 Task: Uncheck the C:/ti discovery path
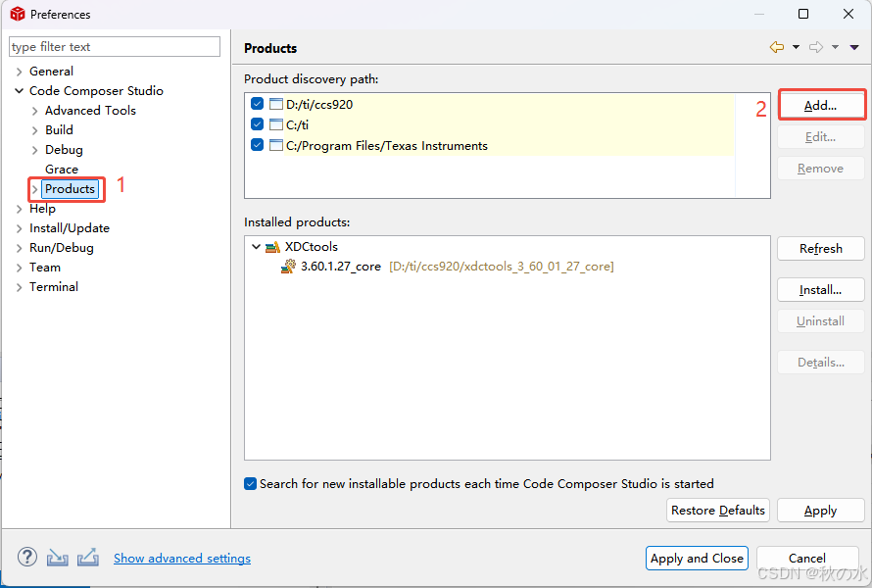coord(257,124)
